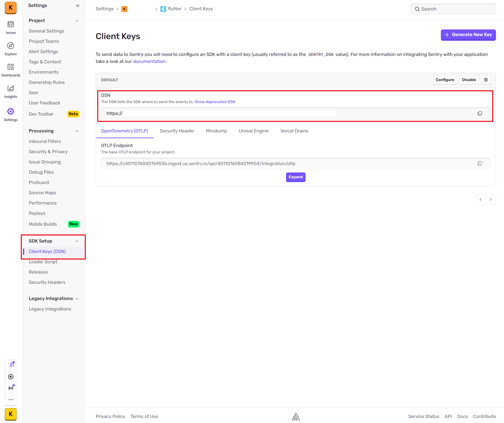This screenshot has width=504, height=423.
Task: Collapse the SDK Setup section
Action: pyautogui.click(x=77, y=241)
